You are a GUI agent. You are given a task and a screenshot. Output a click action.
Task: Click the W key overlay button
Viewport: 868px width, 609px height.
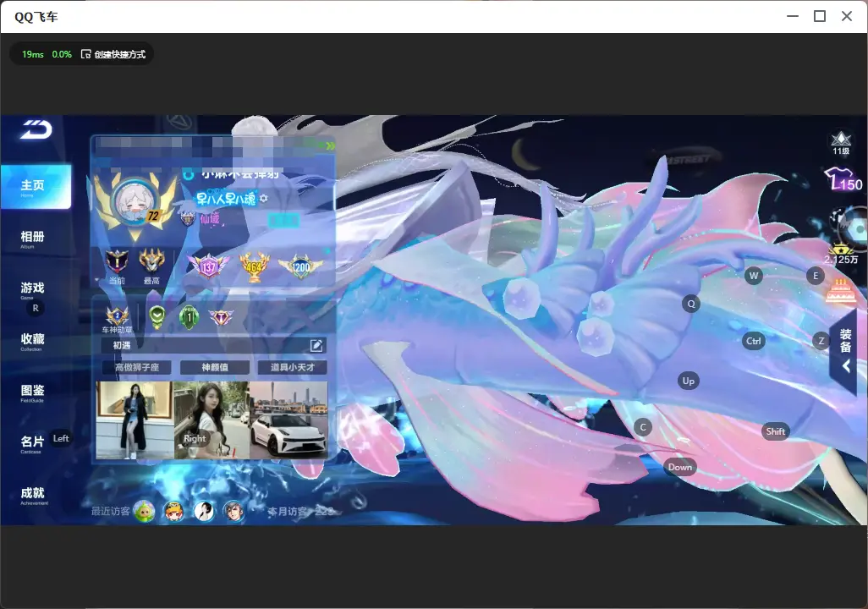coord(754,276)
